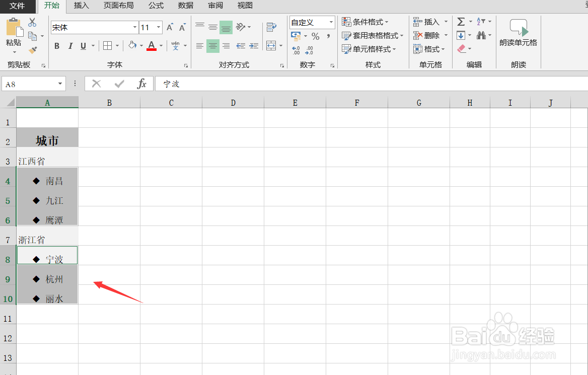Select cell containing 杭州

[47, 275]
